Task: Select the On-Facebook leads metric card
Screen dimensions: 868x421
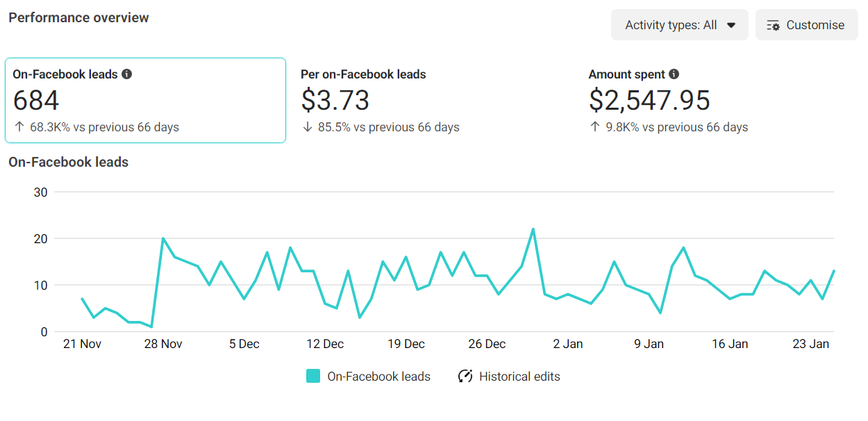Action: [x=145, y=101]
